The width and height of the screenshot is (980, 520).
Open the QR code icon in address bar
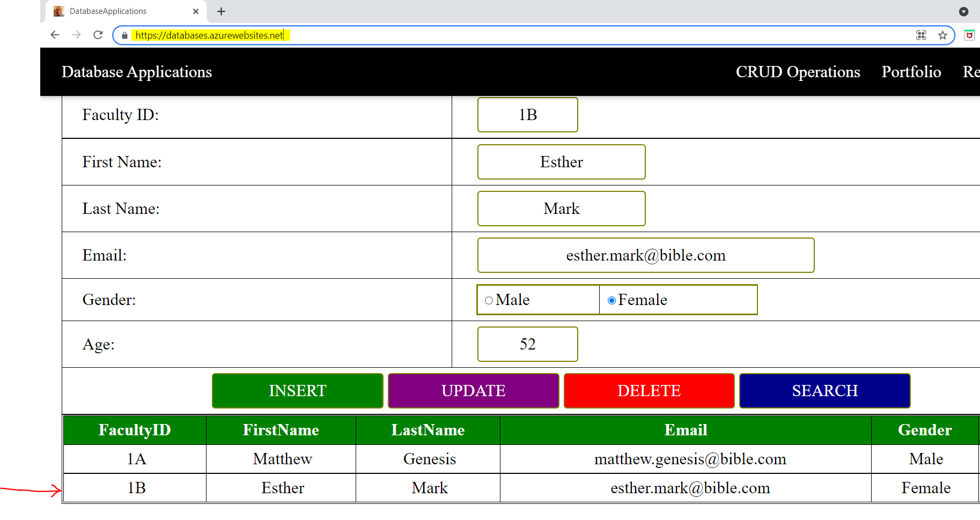(x=921, y=35)
